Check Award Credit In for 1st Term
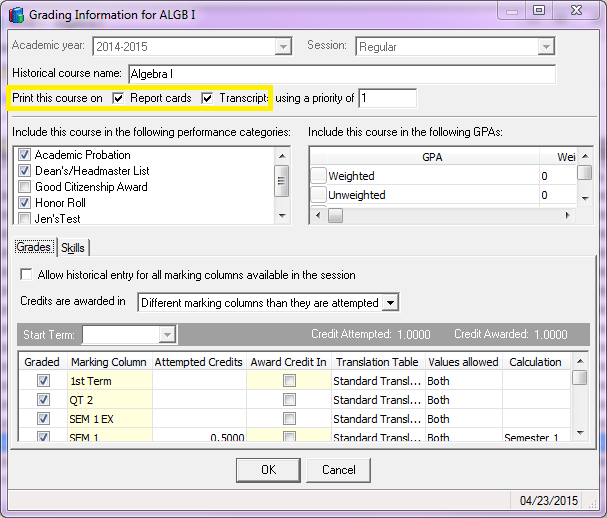Image resolution: width=607 pixels, height=518 pixels. point(289,381)
